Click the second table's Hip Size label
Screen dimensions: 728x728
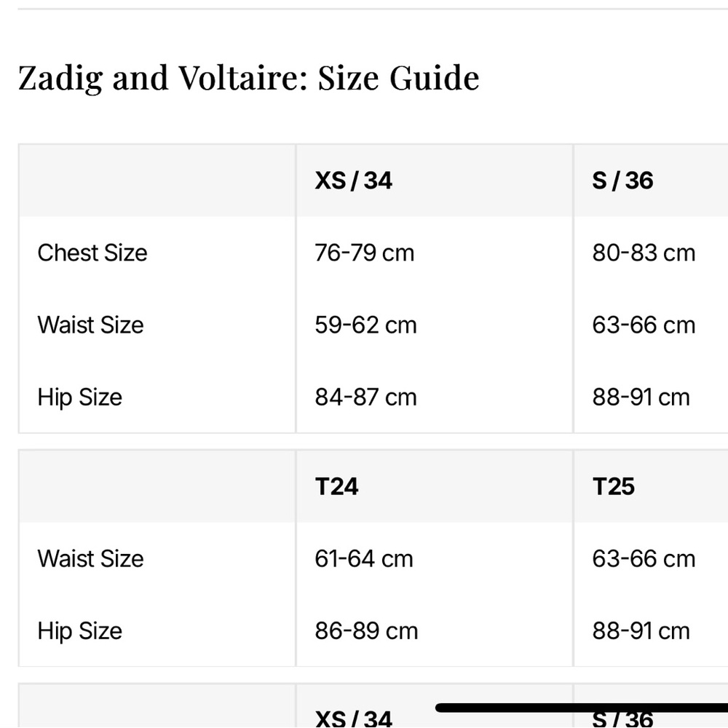pyautogui.click(x=80, y=631)
